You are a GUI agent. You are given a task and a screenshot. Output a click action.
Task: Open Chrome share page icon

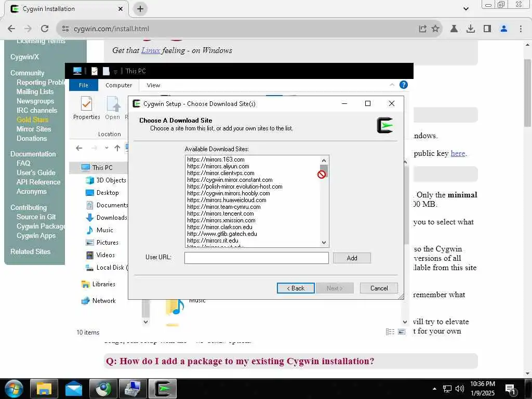422,29
